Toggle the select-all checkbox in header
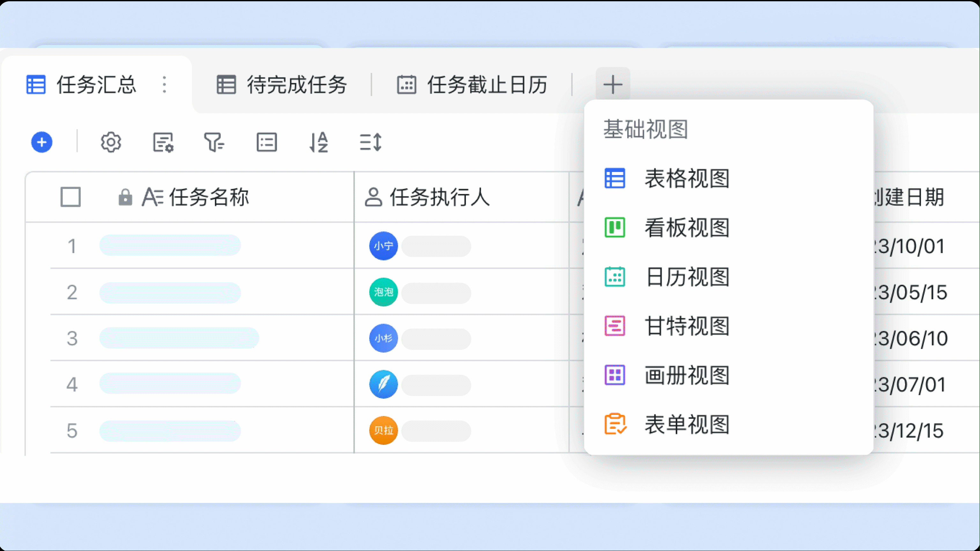 click(x=71, y=197)
